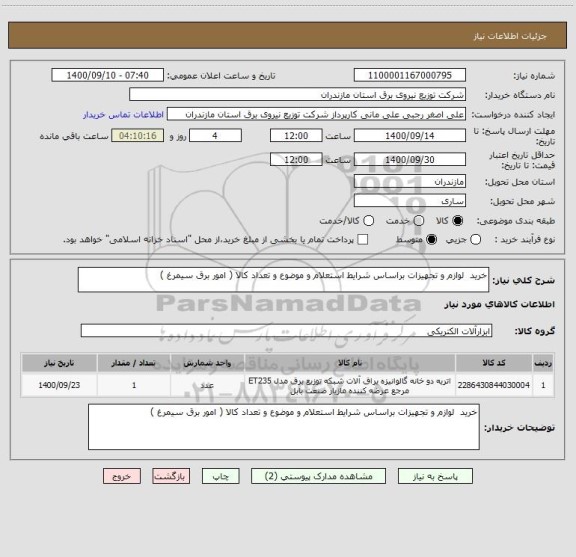Image resolution: width=576 pixels, height=557 pixels.
Task: Click the بازگشت back button
Action: pyautogui.click(x=171, y=476)
